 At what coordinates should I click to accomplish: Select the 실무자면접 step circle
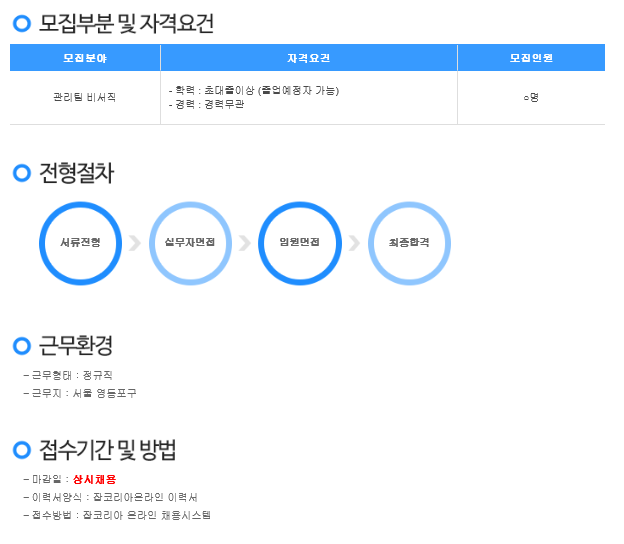tap(190, 243)
